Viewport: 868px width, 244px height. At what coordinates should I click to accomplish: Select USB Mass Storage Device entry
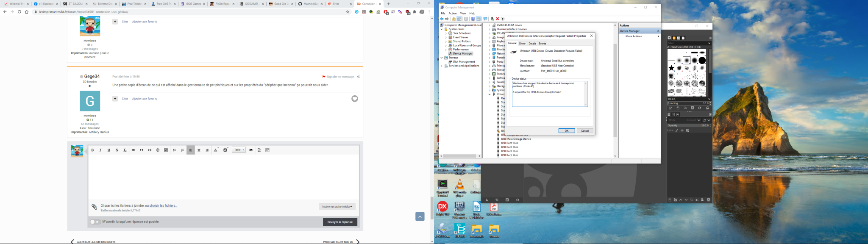[x=516, y=139]
